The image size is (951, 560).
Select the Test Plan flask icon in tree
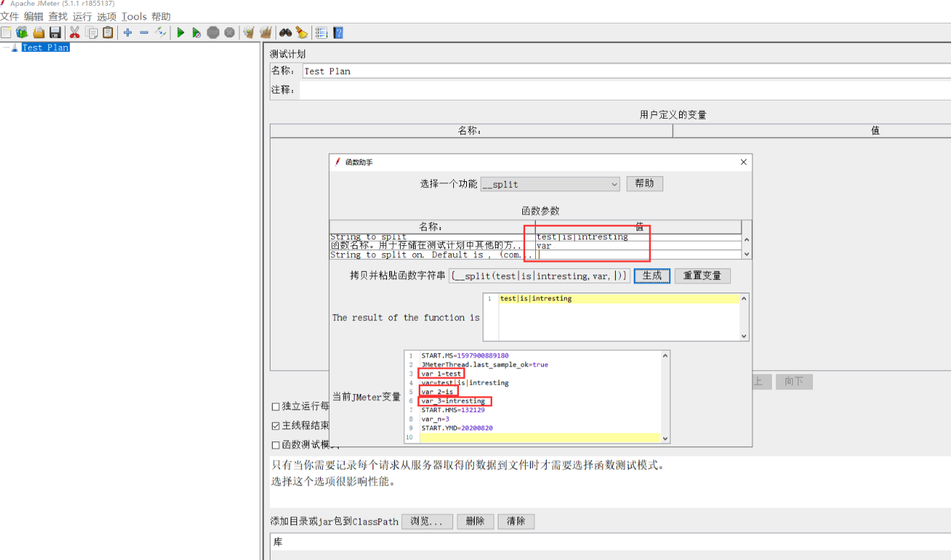15,47
